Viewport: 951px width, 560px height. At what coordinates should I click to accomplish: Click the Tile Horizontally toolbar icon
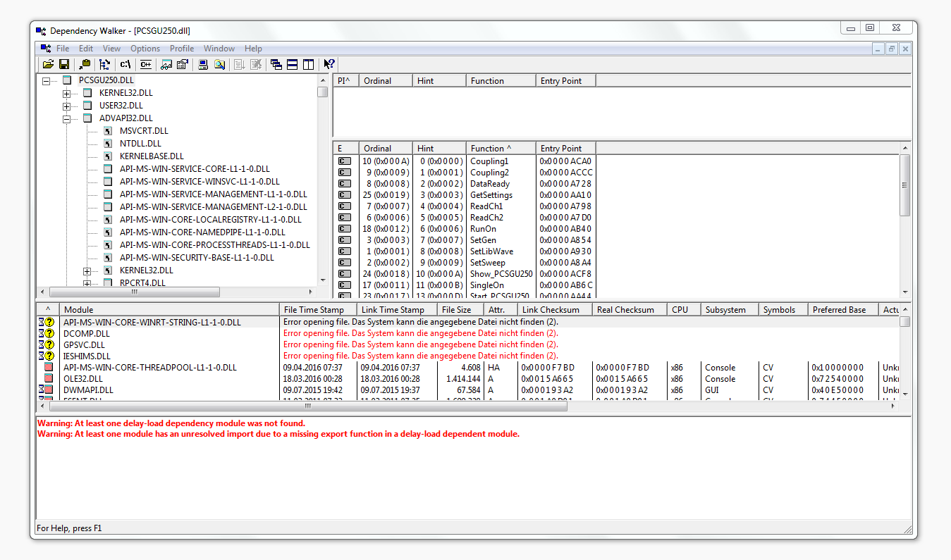coord(292,64)
